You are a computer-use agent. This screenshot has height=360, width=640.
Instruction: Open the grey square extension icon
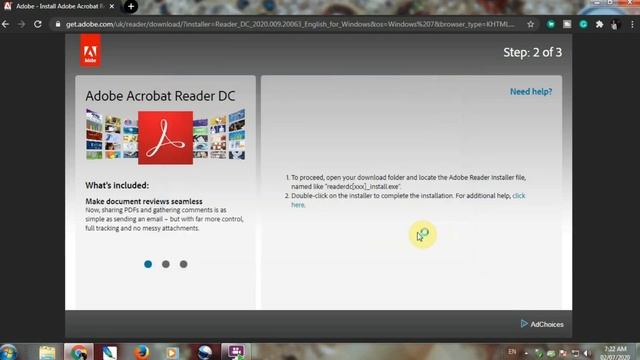pos(567,24)
